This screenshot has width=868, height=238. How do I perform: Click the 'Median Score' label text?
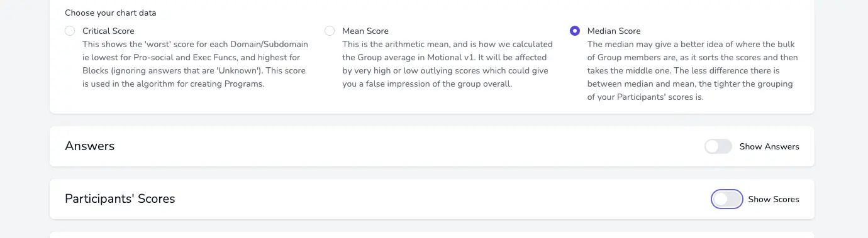click(x=614, y=31)
